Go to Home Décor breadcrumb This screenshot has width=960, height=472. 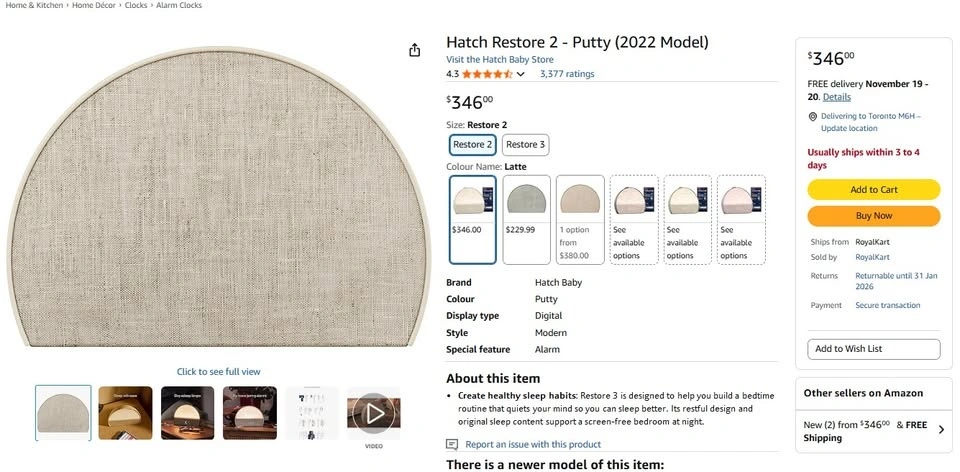95,6
